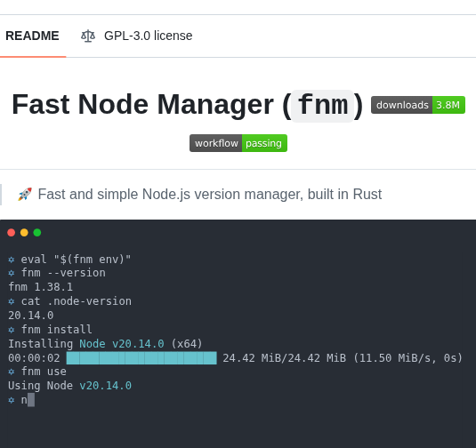Click the '20.14.0' output line
This screenshot has width=476, height=448.
(31, 316)
